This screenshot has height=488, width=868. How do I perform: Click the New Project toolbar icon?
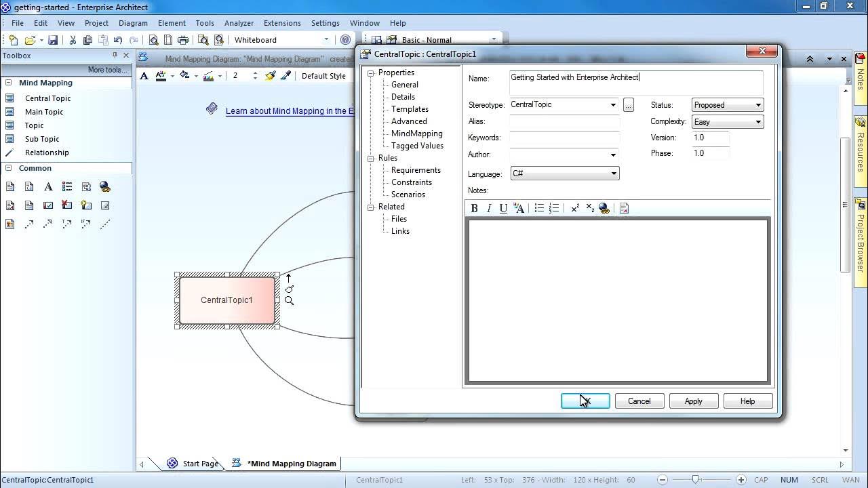pyautogui.click(x=14, y=40)
